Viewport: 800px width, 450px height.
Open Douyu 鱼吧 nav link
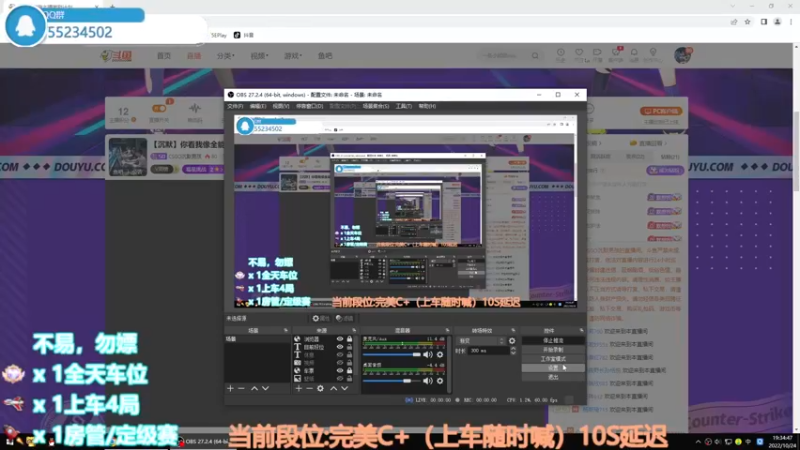pyautogui.click(x=325, y=56)
